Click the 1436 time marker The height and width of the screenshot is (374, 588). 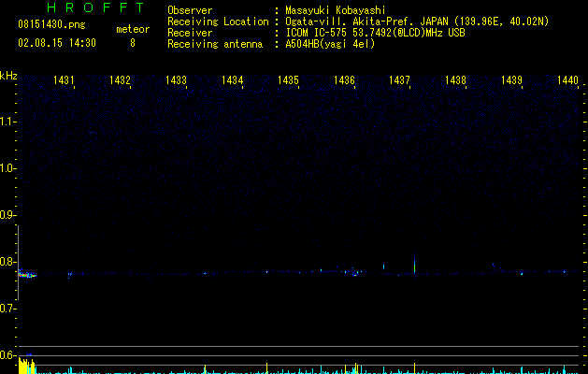(344, 79)
